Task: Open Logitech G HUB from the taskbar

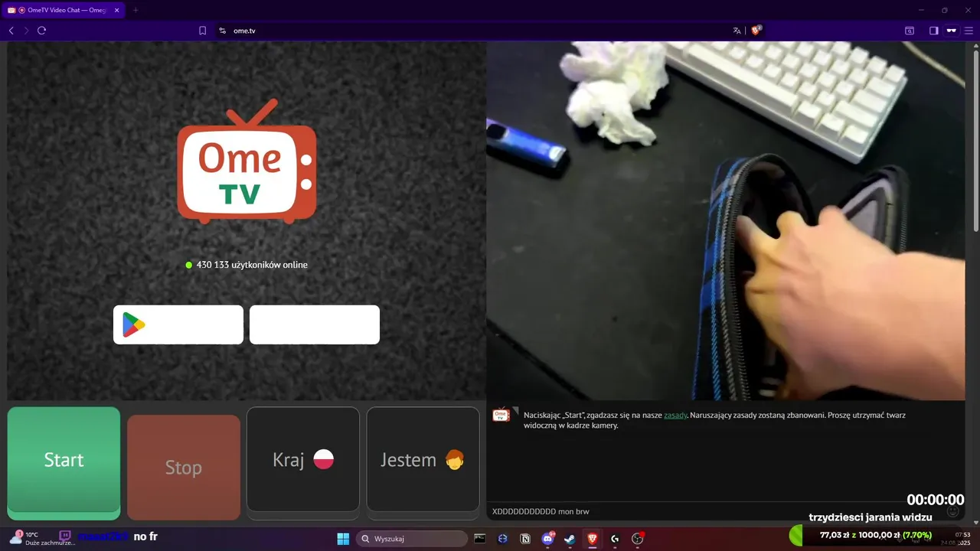Action: click(615, 539)
